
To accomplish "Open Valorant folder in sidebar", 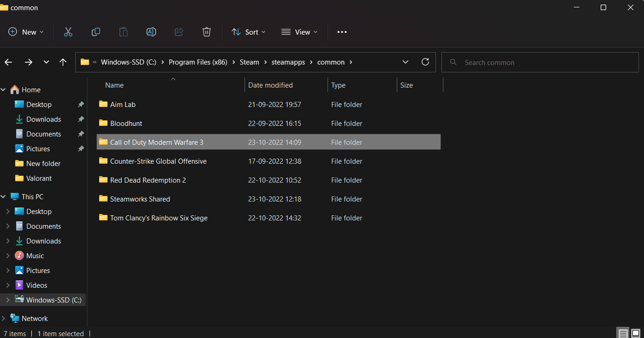I will click(x=39, y=178).
